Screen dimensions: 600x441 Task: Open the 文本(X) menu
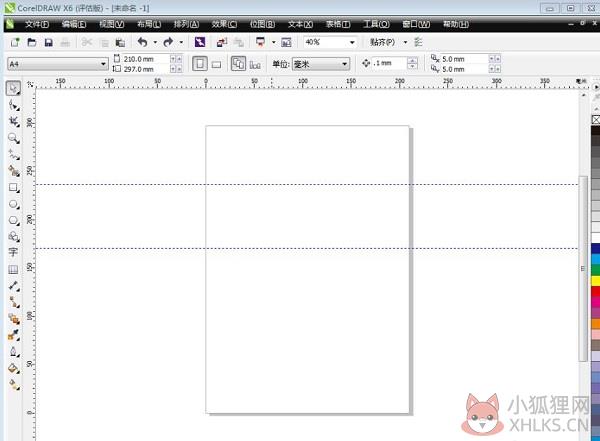300,24
